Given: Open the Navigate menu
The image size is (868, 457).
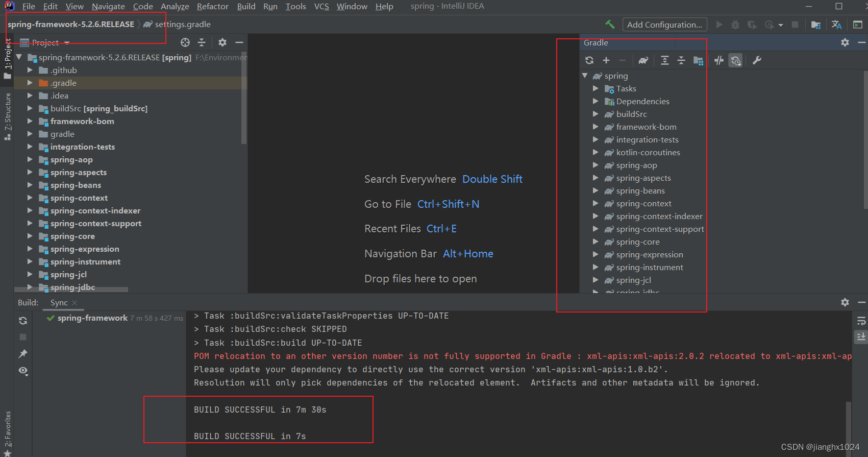Looking at the screenshot, I should point(108,6).
